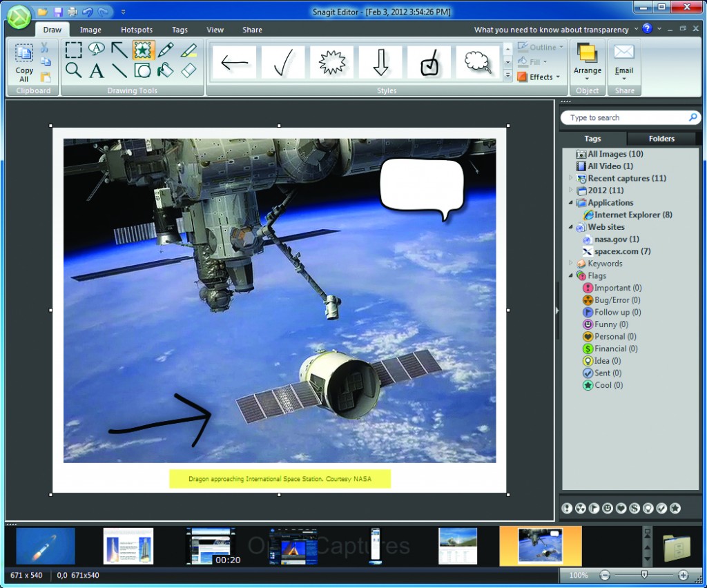Select the Paint bucket Fill tool

166,70
